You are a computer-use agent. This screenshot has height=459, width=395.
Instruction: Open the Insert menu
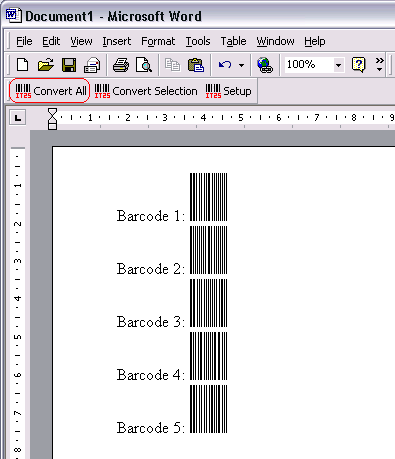coord(116,41)
